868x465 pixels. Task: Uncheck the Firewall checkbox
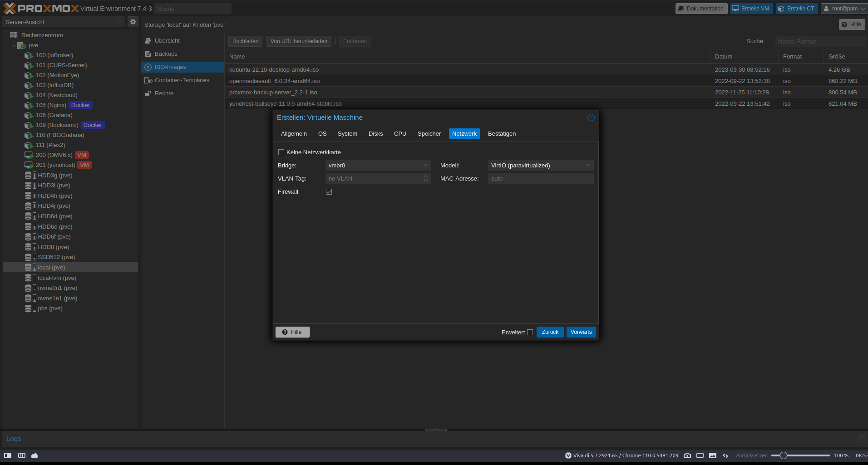[x=329, y=192]
